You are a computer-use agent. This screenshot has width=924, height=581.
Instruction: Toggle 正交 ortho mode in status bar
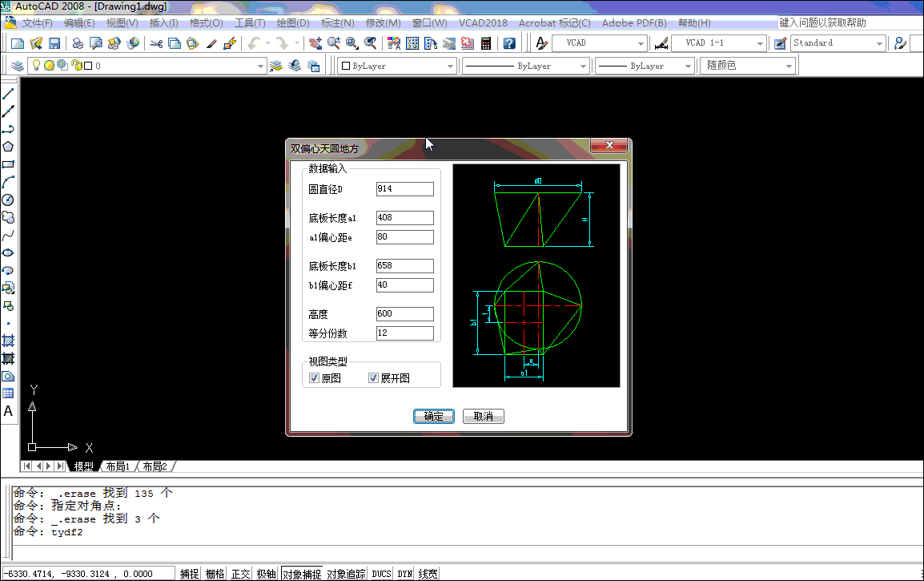point(241,574)
